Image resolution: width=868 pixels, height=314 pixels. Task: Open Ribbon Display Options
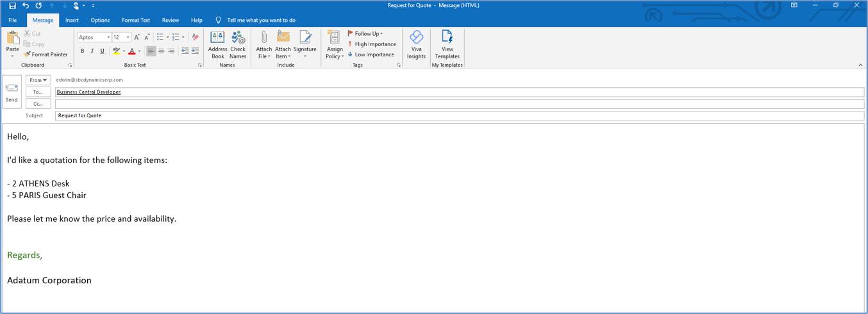pyautogui.click(x=794, y=5)
